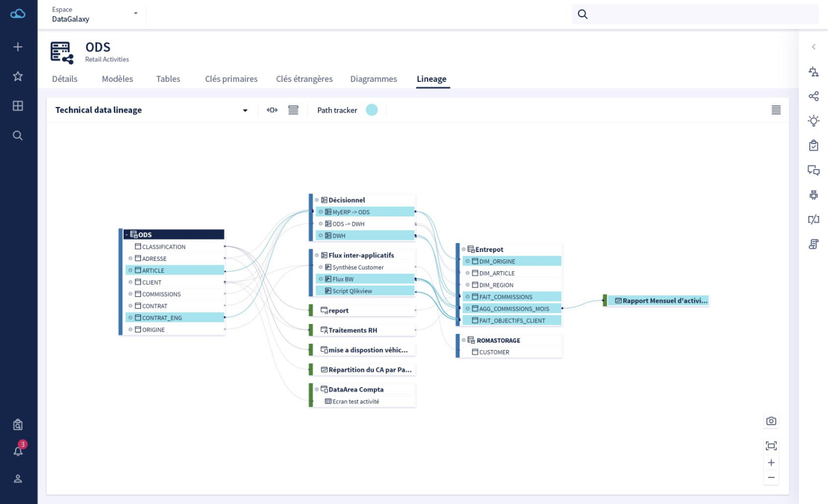828x504 pixels.
Task: Toggle the Path tracker switch
Action: click(372, 110)
